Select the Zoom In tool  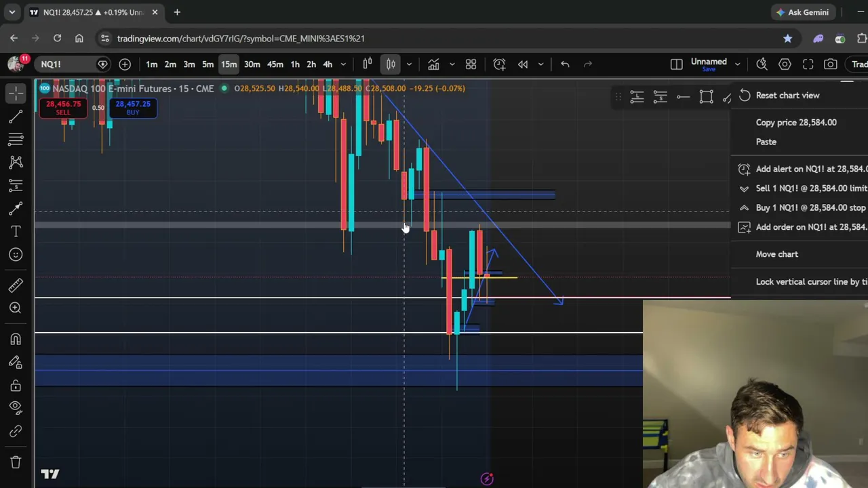(x=16, y=308)
